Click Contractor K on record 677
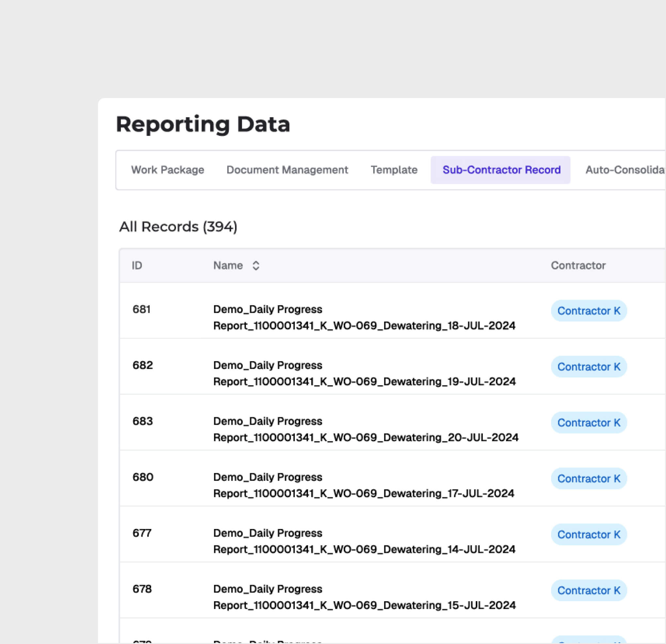 pyautogui.click(x=589, y=535)
